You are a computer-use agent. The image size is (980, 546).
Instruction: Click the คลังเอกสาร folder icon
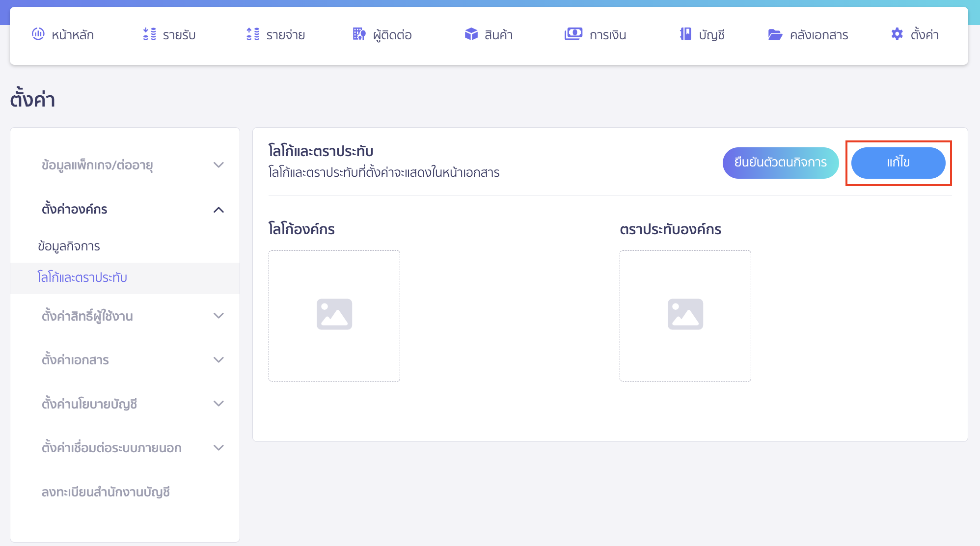point(775,34)
